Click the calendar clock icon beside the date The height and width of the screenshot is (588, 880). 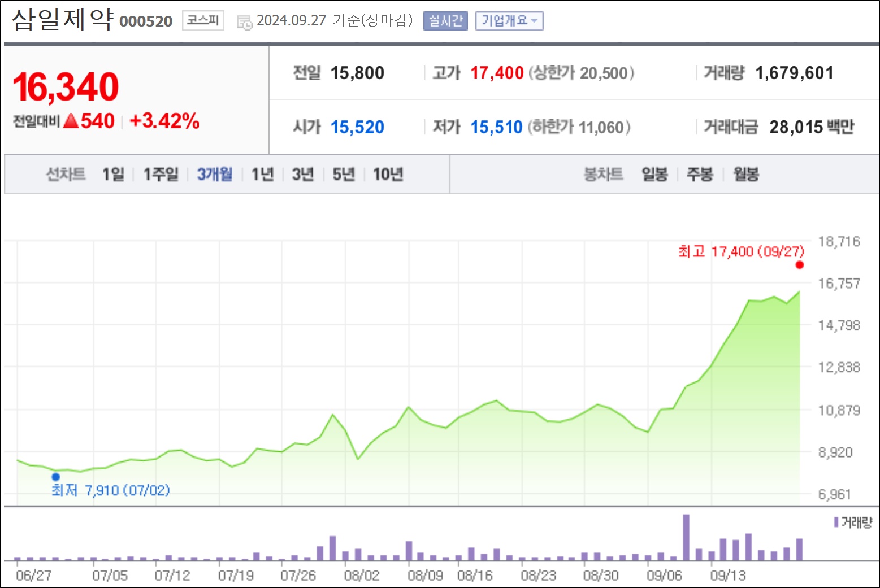click(245, 23)
